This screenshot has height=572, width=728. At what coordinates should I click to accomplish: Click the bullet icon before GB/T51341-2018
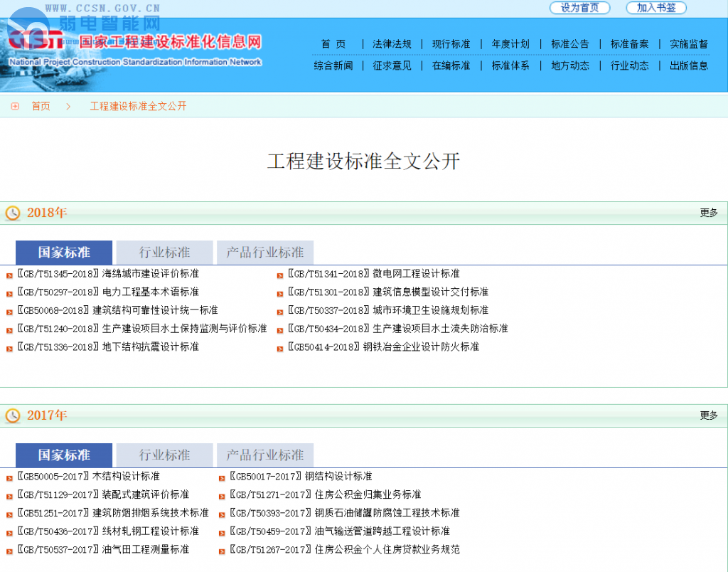pos(280,275)
